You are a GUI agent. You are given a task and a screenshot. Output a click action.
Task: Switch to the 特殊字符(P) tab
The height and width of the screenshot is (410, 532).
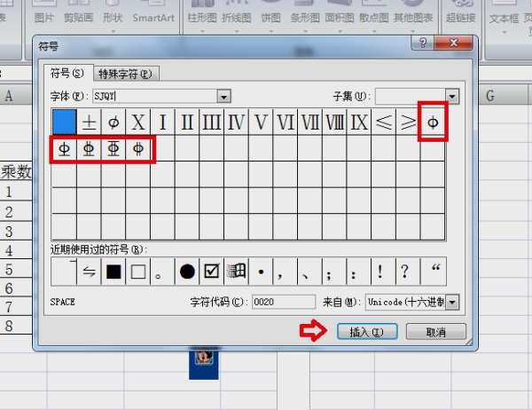tap(126, 74)
